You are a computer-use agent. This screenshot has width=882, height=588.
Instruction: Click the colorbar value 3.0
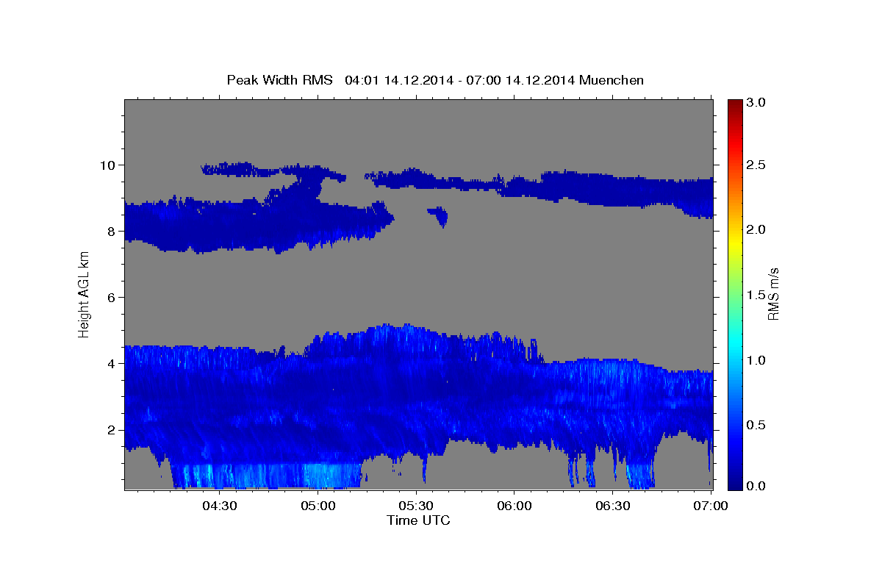[x=756, y=102]
